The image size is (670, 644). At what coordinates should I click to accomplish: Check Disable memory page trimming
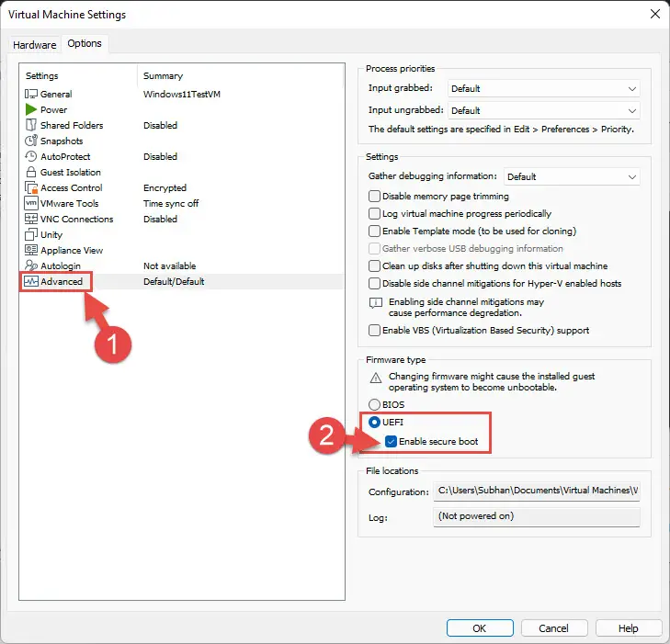[374, 196]
